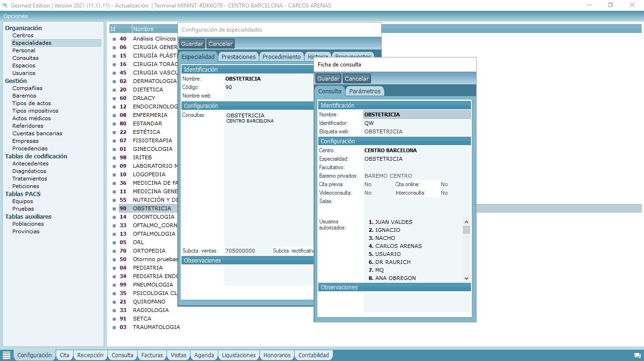The width and height of the screenshot is (644, 361).
Task: Click the square icon next to DERMATOLOGIA
Action: [114, 81]
